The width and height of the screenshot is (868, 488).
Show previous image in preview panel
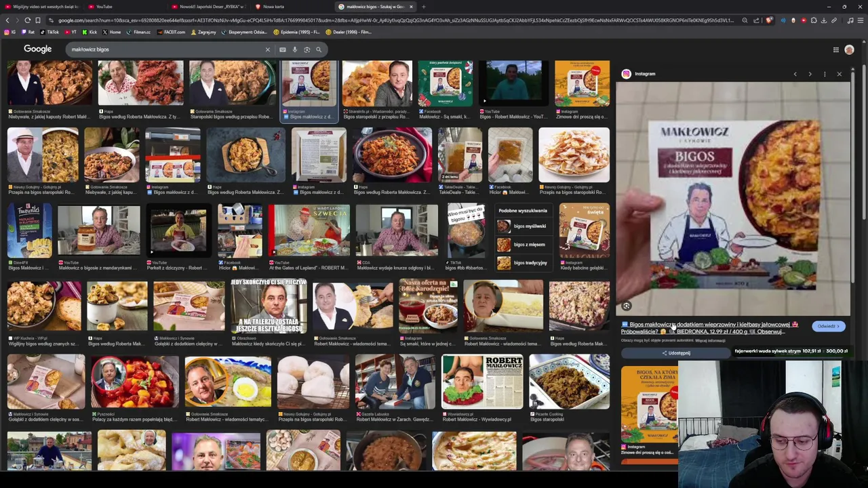point(795,74)
